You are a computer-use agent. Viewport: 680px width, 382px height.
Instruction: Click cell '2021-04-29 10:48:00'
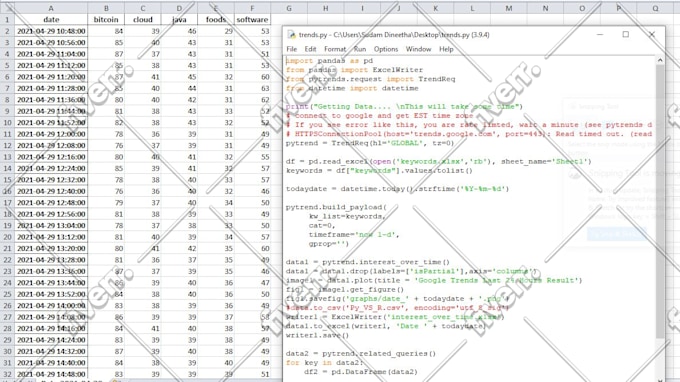click(51, 31)
